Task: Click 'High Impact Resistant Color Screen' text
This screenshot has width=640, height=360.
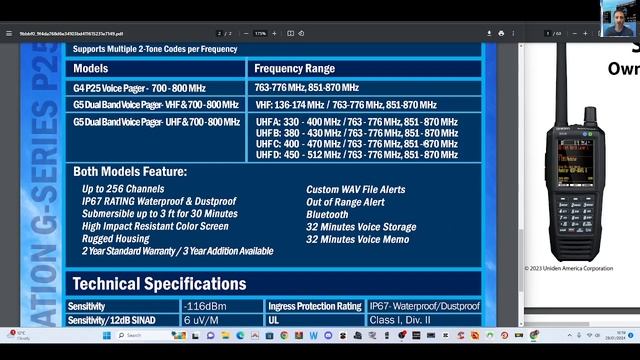Action: tap(155, 226)
